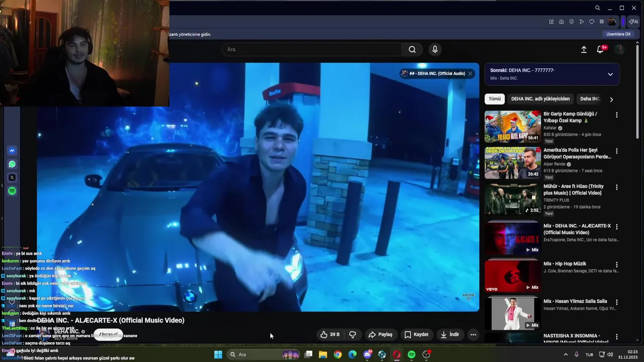Share the video via Paylaş
This screenshot has height=362, width=644.
[x=380, y=334]
